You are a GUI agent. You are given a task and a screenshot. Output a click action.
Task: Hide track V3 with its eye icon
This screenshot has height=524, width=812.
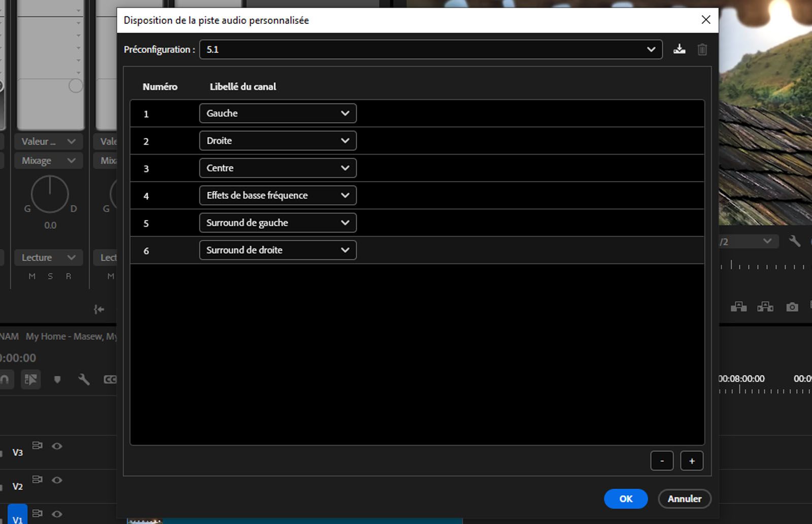click(57, 446)
